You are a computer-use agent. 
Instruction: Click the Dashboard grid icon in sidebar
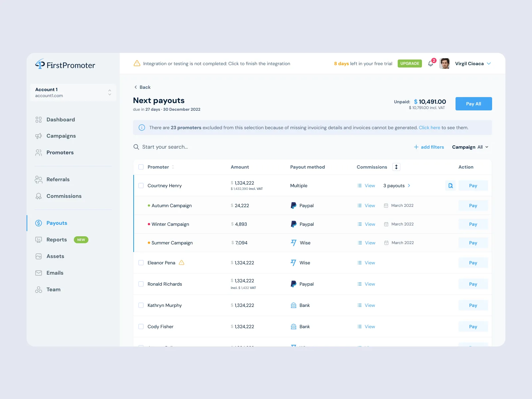[39, 120]
